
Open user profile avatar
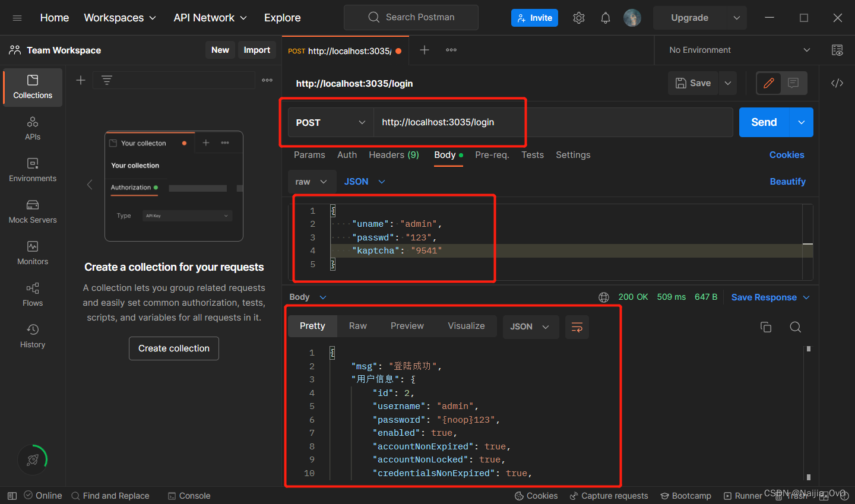tap(632, 18)
